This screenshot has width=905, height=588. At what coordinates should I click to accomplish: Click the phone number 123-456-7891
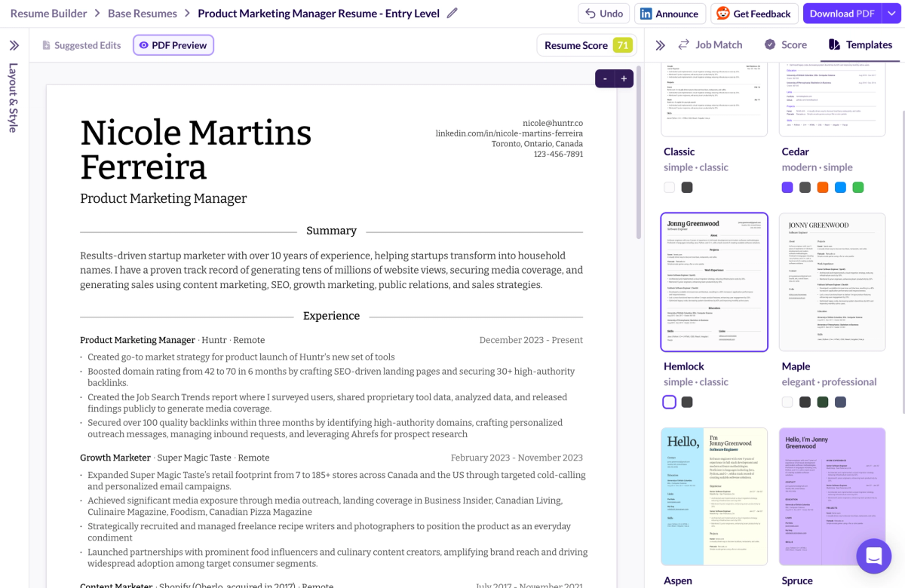558,154
